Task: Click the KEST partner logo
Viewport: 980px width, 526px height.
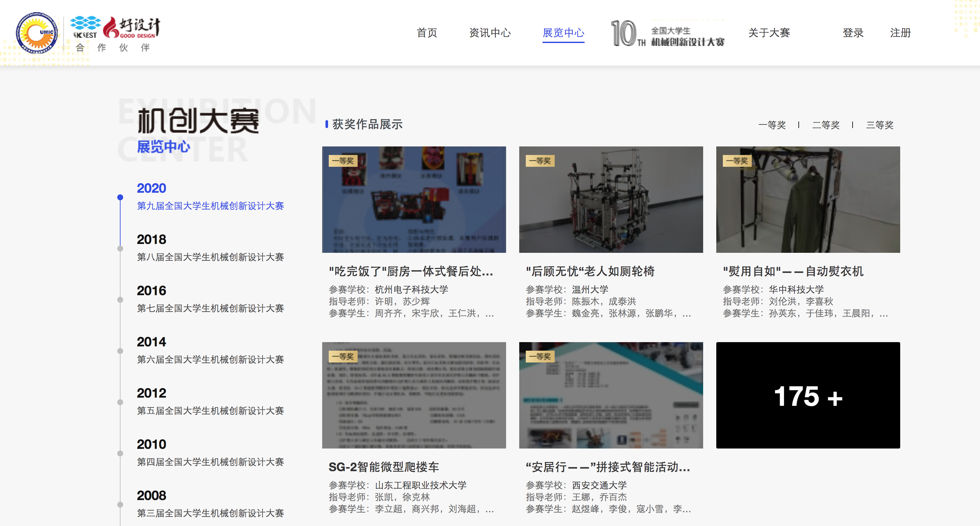Action: (85, 27)
